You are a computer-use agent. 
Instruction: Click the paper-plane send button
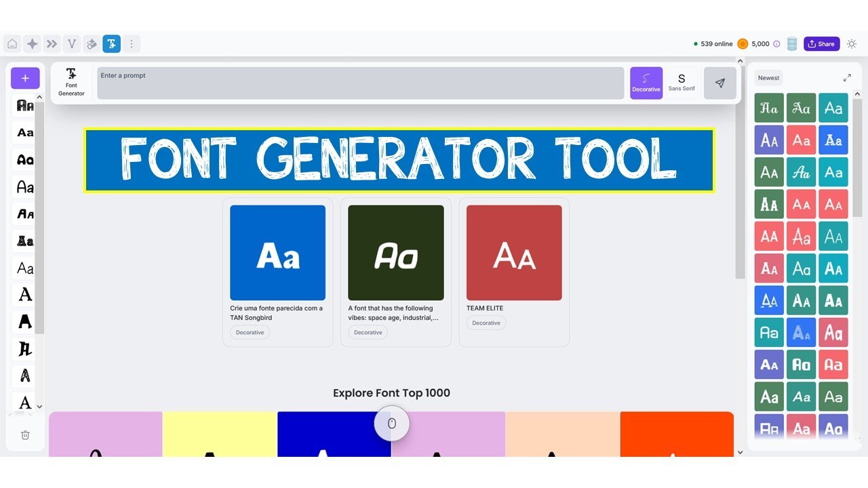[720, 83]
